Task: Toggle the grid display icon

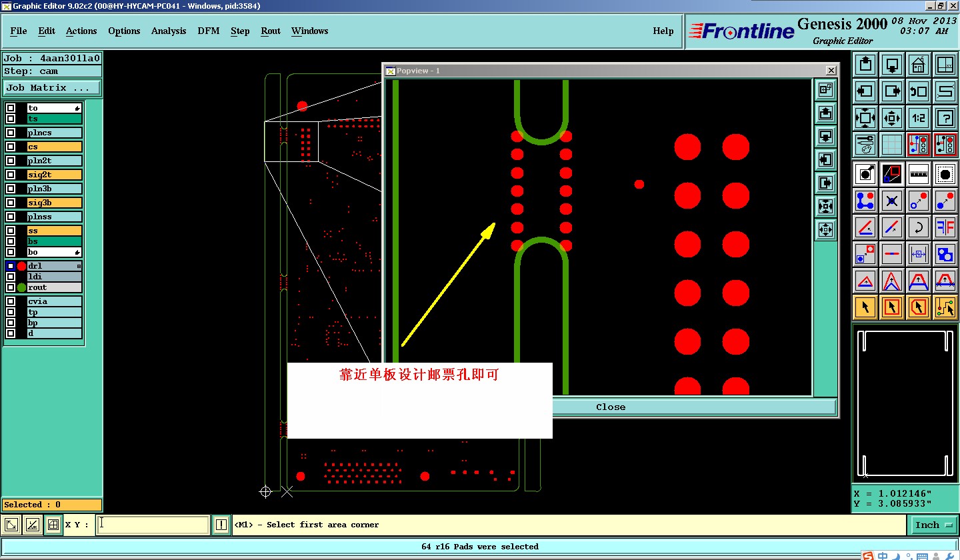Action: coord(892,144)
